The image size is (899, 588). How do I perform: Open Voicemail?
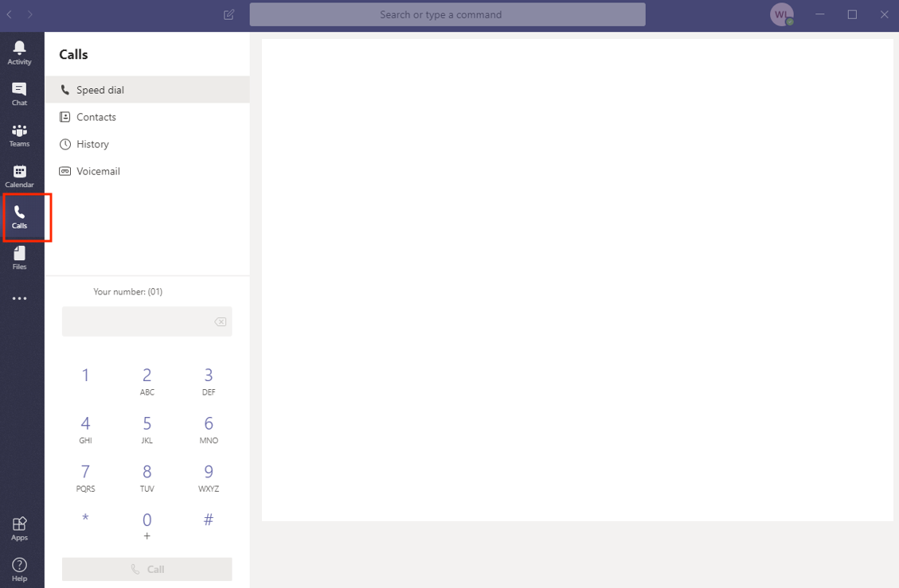(147, 171)
